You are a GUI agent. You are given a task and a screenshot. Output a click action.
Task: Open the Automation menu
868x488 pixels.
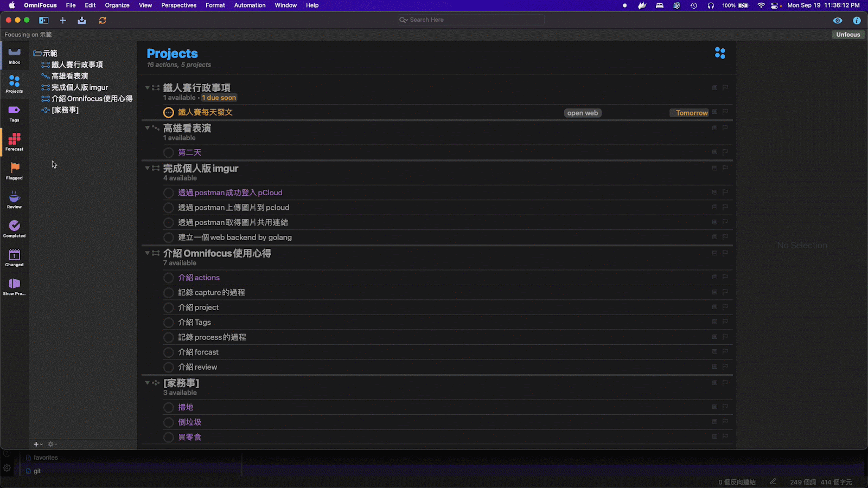coord(250,5)
